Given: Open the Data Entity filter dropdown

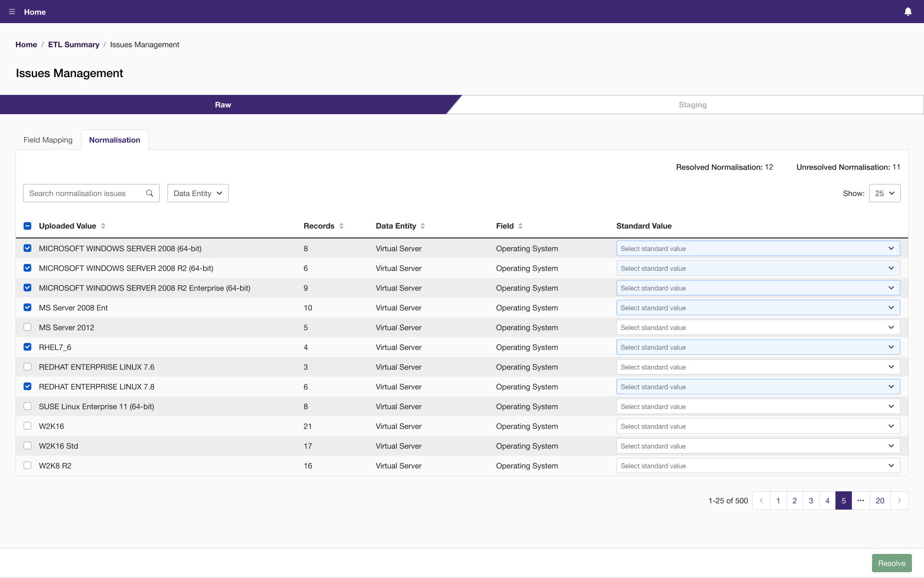Looking at the screenshot, I should [x=198, y=193].
